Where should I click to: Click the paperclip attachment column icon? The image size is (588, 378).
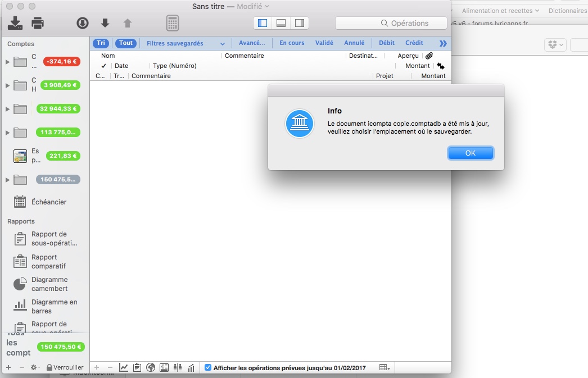[429, 56]
